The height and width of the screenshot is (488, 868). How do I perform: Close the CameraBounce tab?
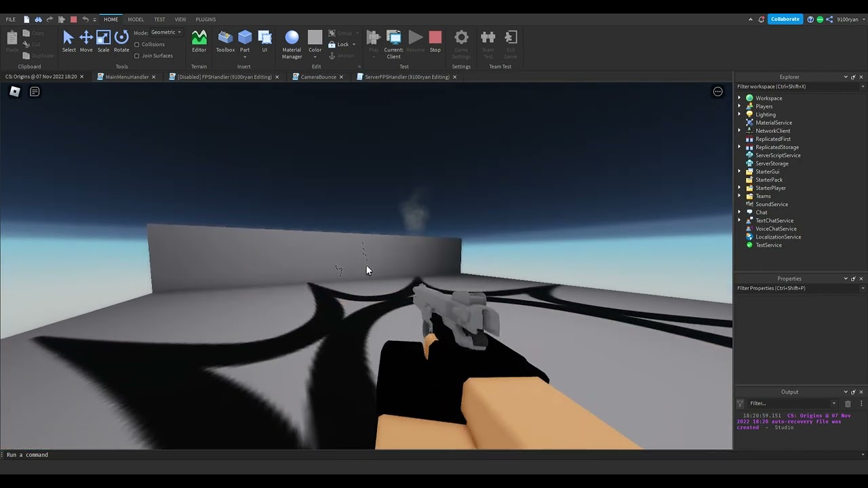(340, 77)
